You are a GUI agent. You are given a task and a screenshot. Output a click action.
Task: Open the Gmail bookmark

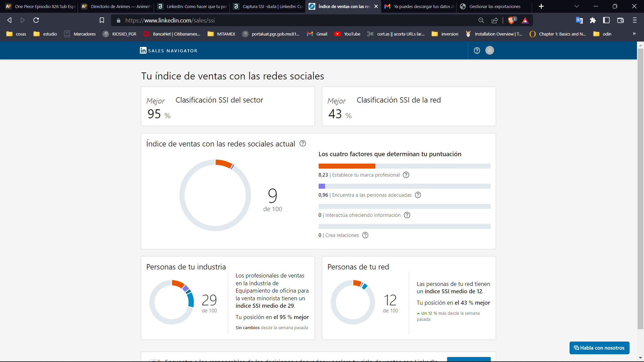point(317,34)
